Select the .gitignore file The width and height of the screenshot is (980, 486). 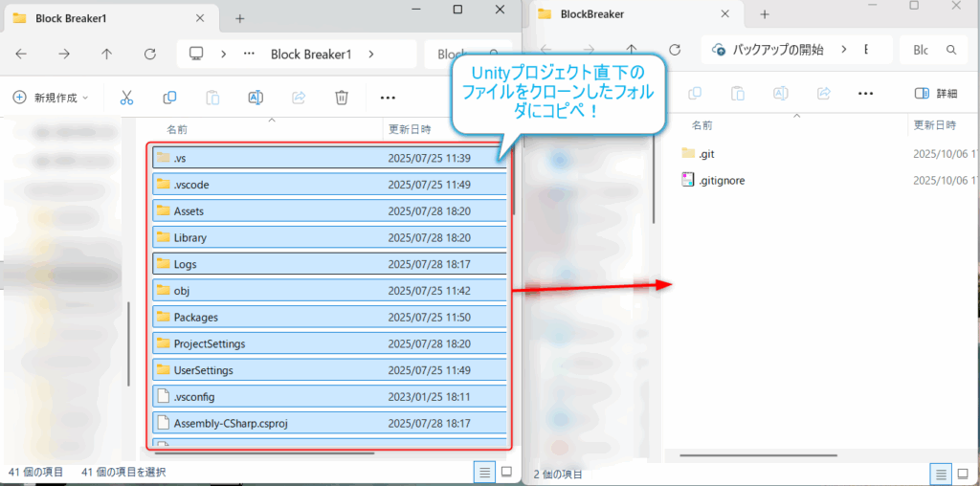pos(720,180)
